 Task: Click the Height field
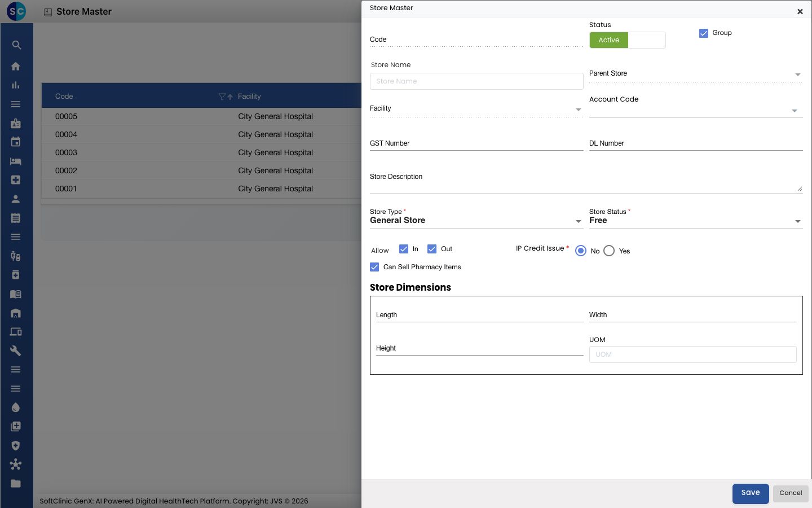tap(479, 348)
